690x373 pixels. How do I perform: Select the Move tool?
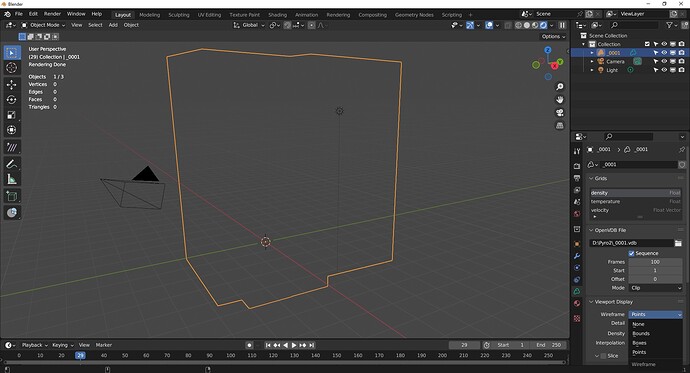click(x=12, y=84)
